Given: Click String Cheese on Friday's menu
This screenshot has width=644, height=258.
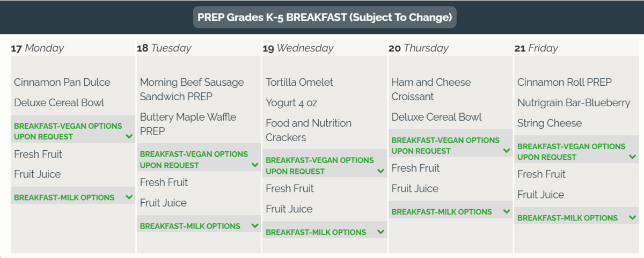Looking at the screenshot, I should (x=550, y=123).
